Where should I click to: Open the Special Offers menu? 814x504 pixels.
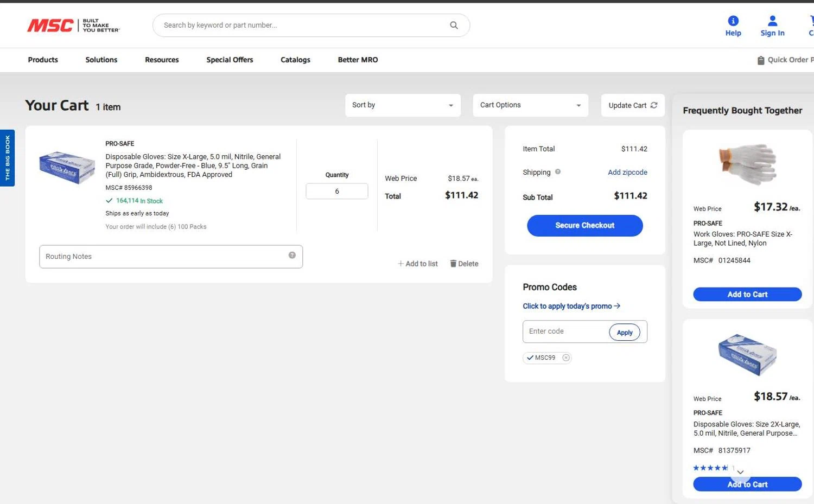pyautogui.click(x=230, y=60)
